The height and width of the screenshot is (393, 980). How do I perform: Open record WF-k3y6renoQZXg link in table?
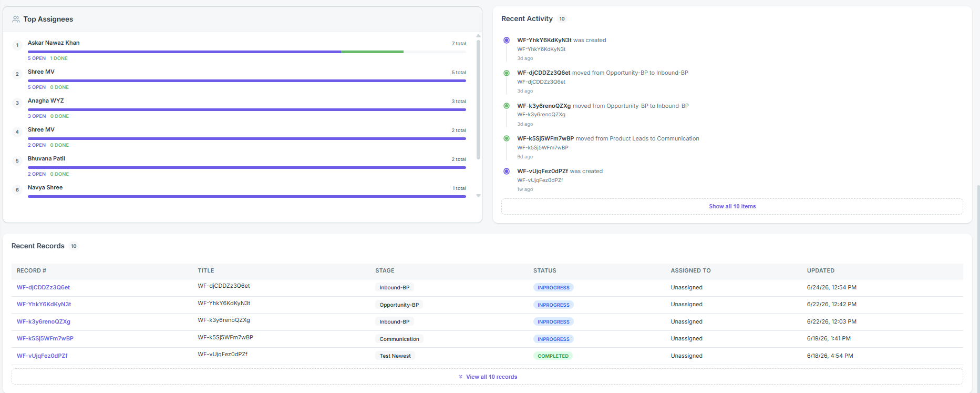[x=44, y=321]
